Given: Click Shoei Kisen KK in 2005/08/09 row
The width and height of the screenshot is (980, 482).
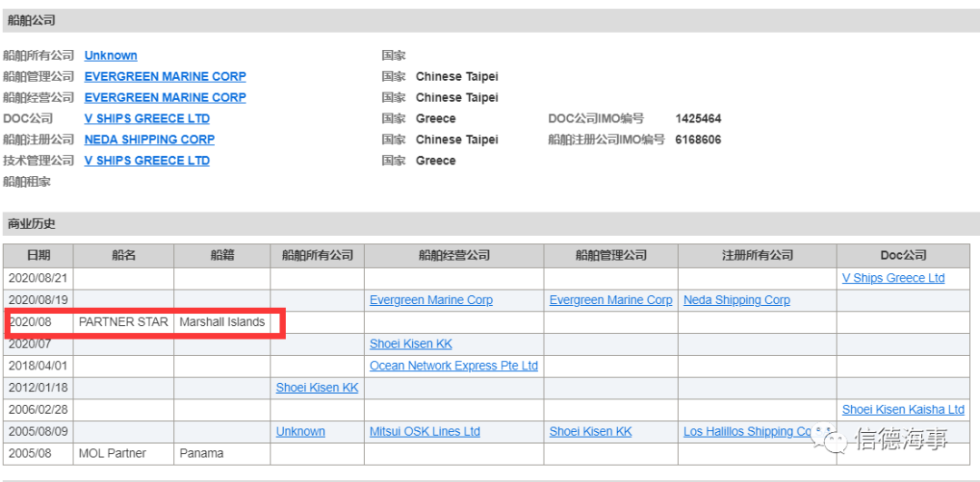Looking at the screenshot, I should click(x=590, y=431).
